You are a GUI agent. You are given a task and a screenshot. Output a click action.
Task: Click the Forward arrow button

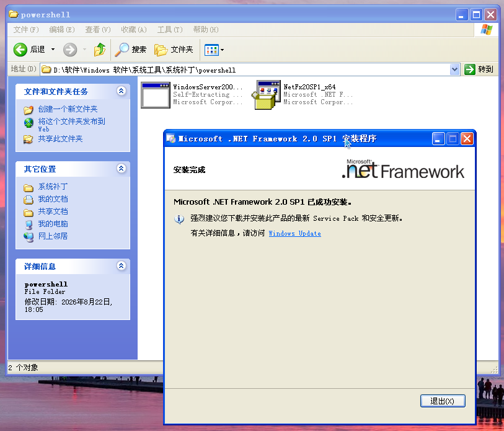click(x=70, y=50)
